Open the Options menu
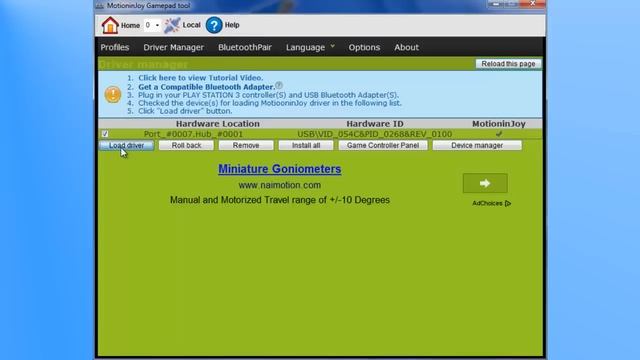 [364, 47]
